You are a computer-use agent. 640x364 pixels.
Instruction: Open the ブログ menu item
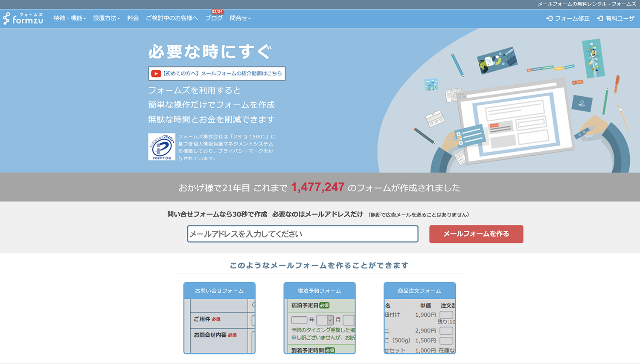pyautogui.click(x=214, y=18)
